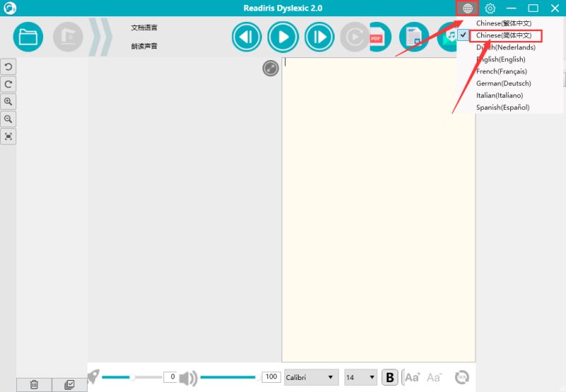Adjust the reading speed slider
This screenshot has height=392, width=566.
pyautogui.click(x=132, y=377)
